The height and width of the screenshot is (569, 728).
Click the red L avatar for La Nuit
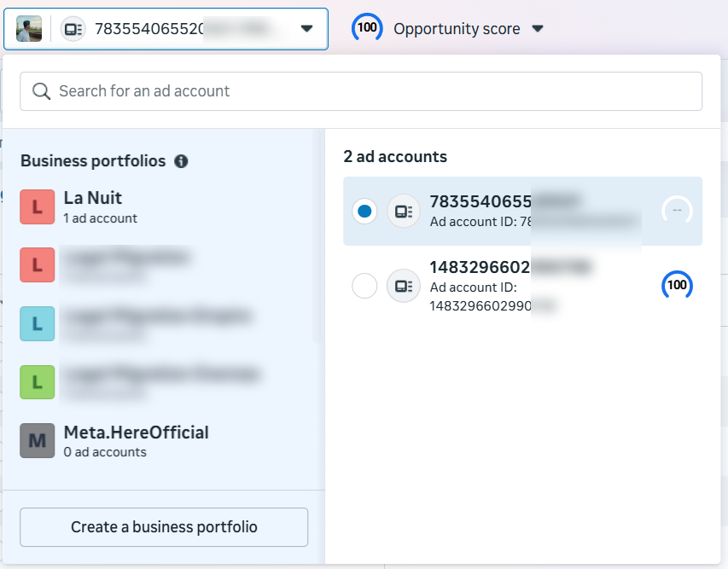click(38, 206)
